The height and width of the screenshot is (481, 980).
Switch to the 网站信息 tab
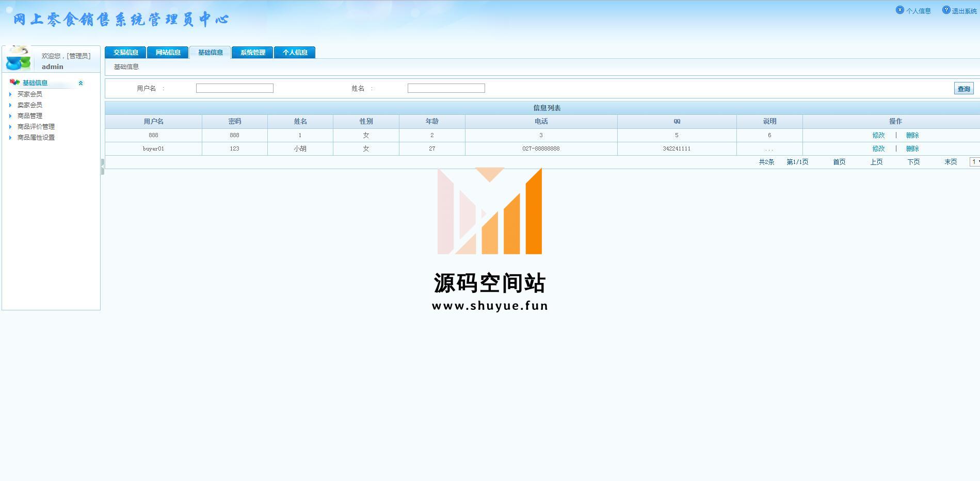point(168,53)
